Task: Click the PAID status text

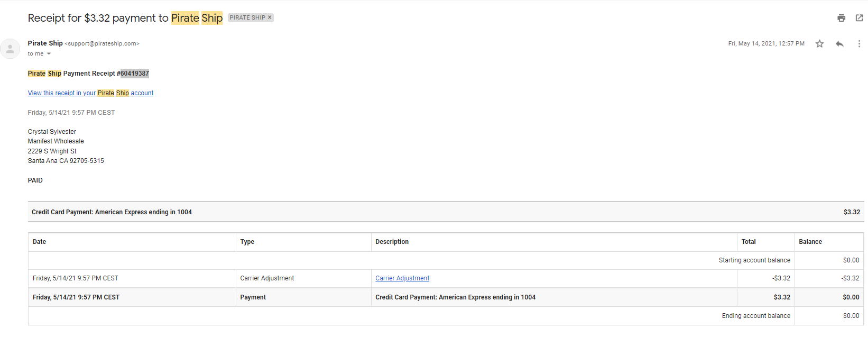Action: click(35, 180)
